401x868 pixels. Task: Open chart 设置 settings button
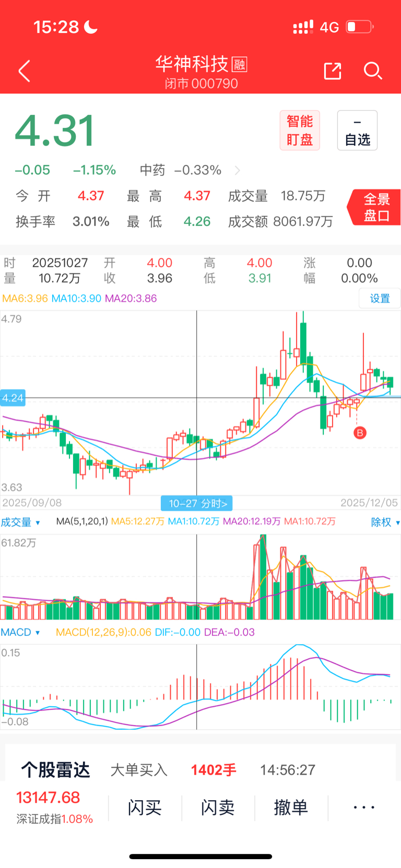(x=380, y=298)
